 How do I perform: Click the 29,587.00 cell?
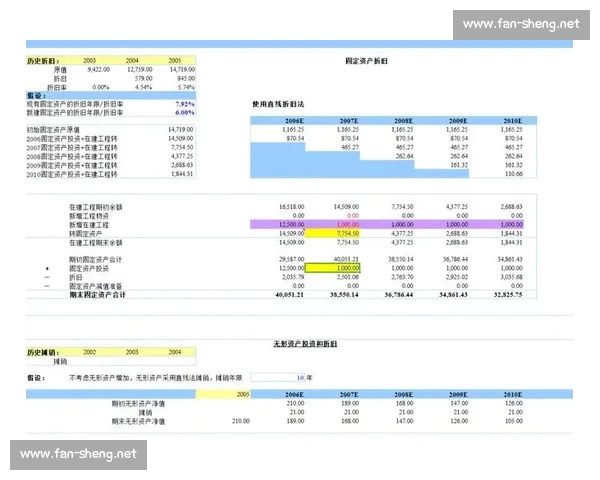click(292, 259)
